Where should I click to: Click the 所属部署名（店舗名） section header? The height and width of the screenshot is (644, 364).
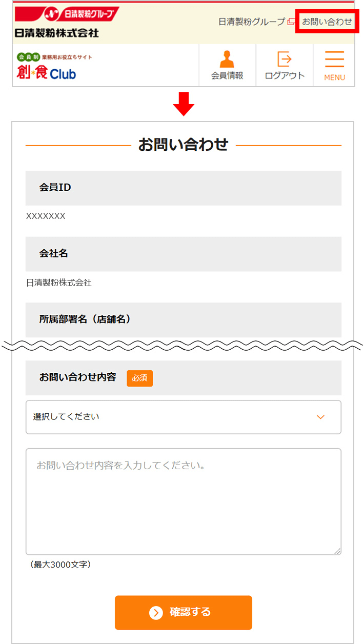tap(184, 319)
